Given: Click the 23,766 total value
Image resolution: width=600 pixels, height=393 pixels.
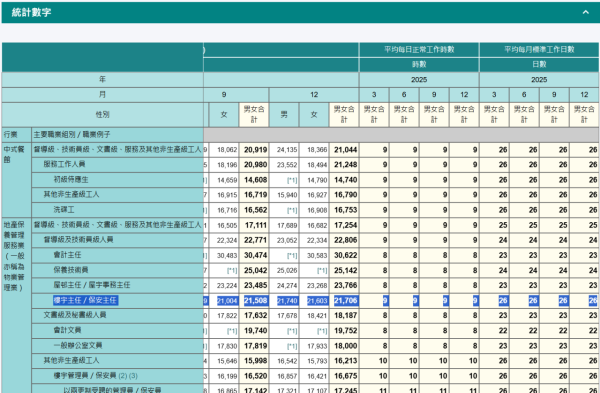Looking at the screenshot, I should pyautogui.click(x=346, y=285).
